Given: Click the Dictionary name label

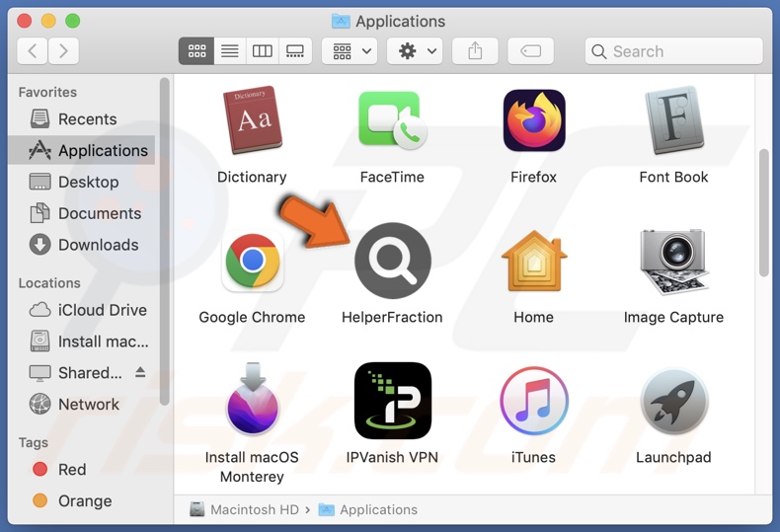Looking at the screenshot, I should click(252, 177).
